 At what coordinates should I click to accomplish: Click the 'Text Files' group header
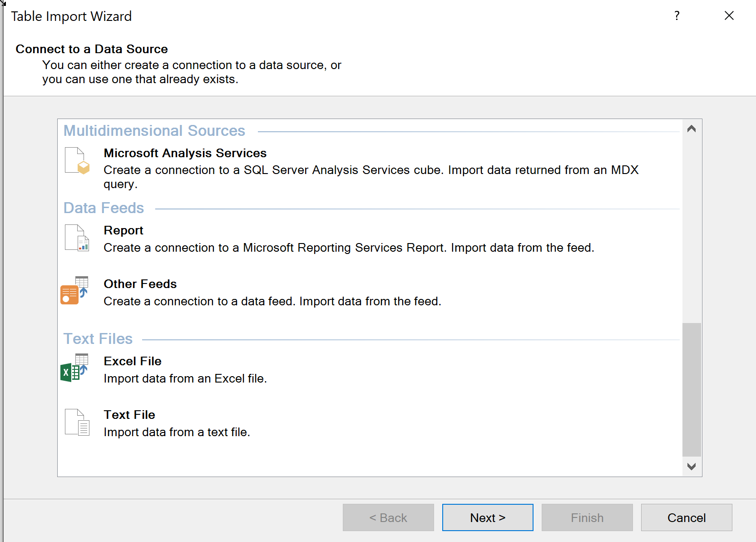(98, 339)
